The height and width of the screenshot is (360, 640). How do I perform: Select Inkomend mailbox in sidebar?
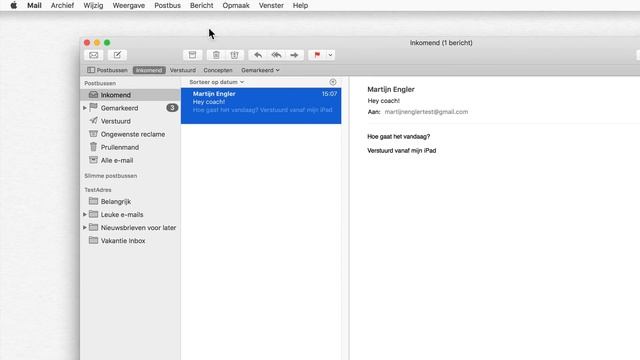(x=130, y=95)
